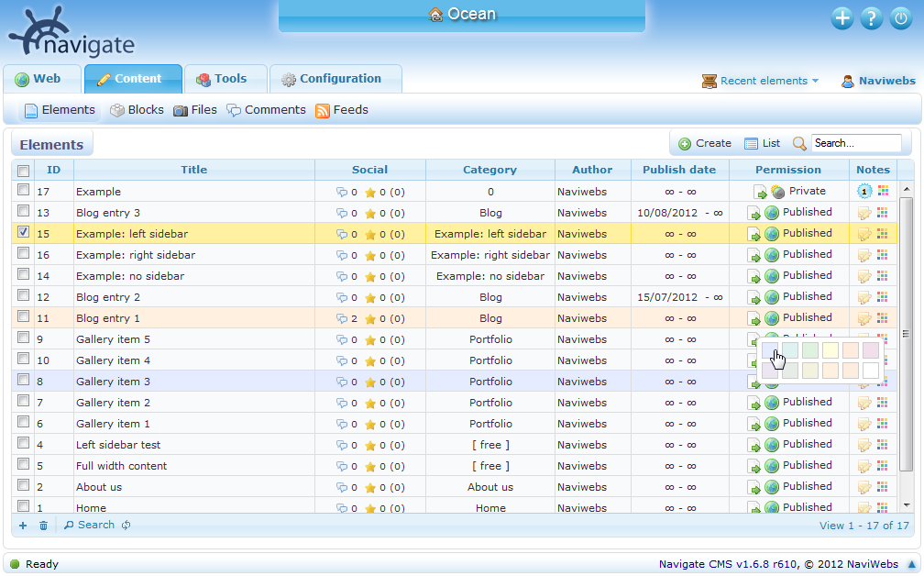The height and width of the screenshot is (576, 924).
Task: Open the magnifying glass search icon
Action: [x=798, y=144]
